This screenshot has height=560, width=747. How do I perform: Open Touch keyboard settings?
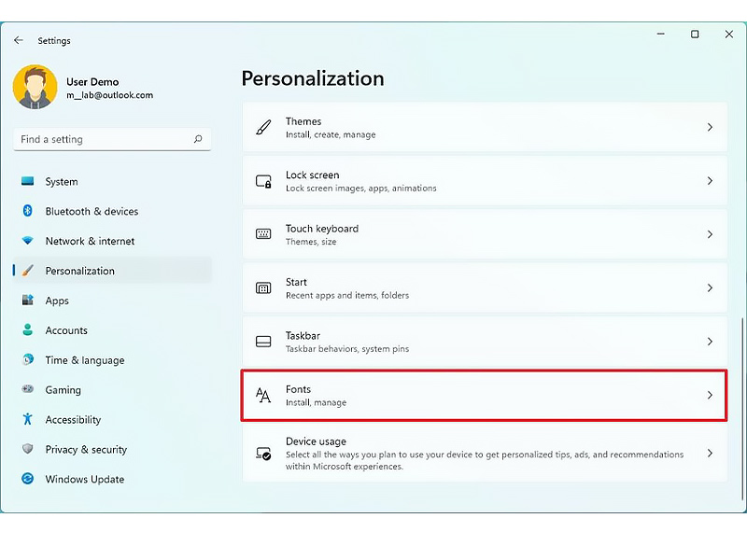(x=485, y=234)
